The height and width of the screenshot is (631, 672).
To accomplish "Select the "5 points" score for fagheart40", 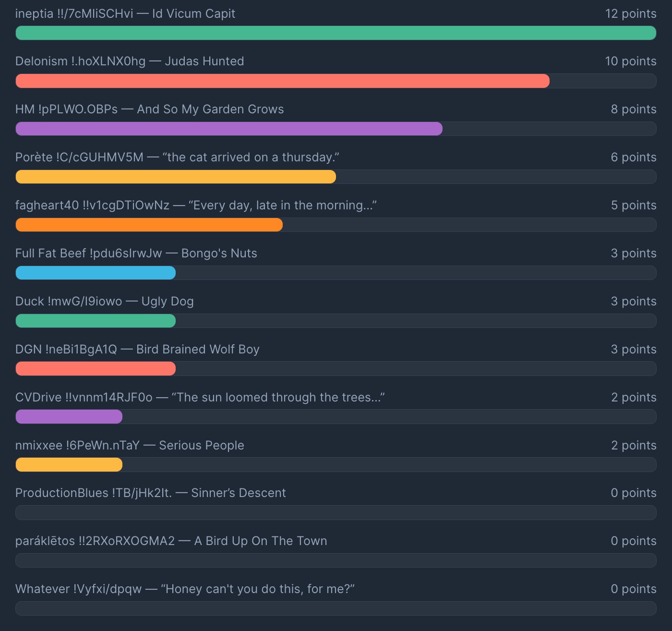I will [x=634, y=206].
